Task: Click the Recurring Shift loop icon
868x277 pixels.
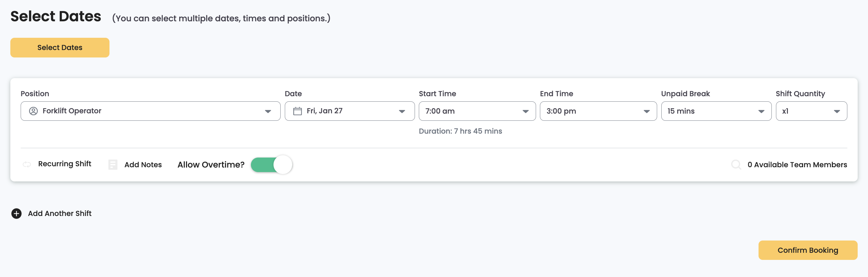Action: pyautogui.click(x=27, y=164)
